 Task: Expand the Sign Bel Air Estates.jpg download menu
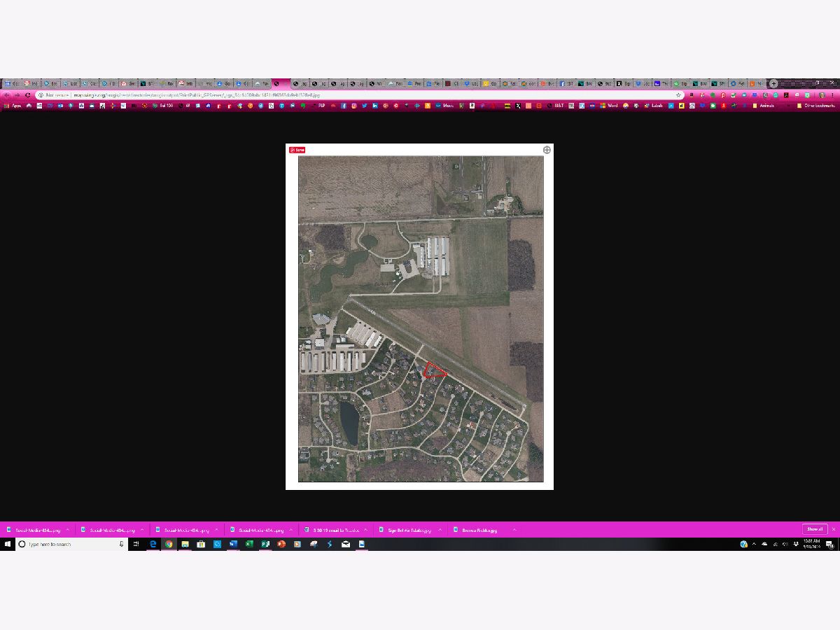tap(440, 530)
